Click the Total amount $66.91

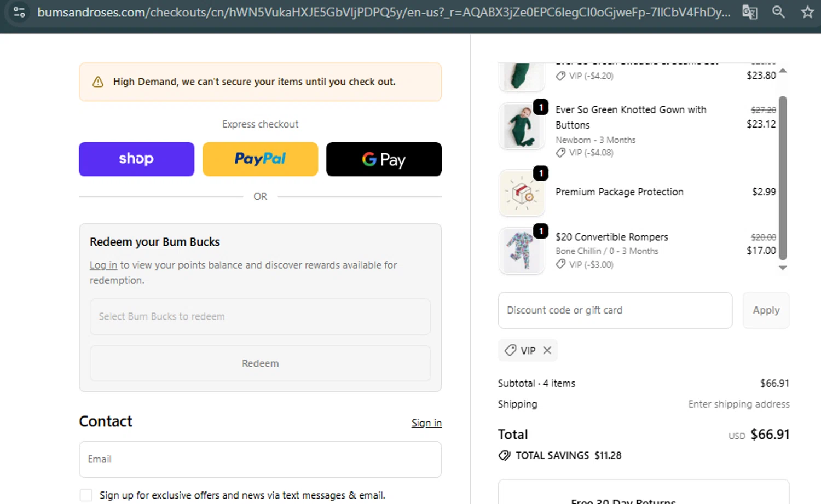[x=770, y=435]
